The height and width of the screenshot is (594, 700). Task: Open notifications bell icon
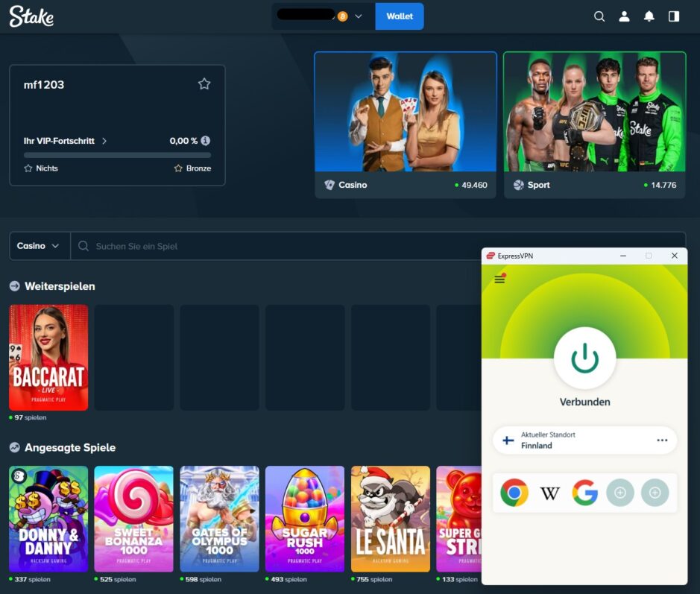(649, 16)
